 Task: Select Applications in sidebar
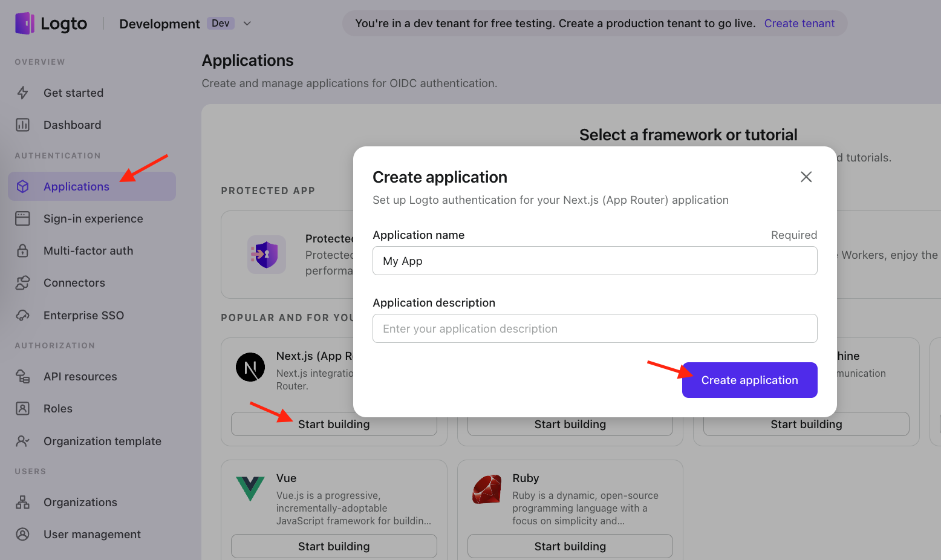92,186
